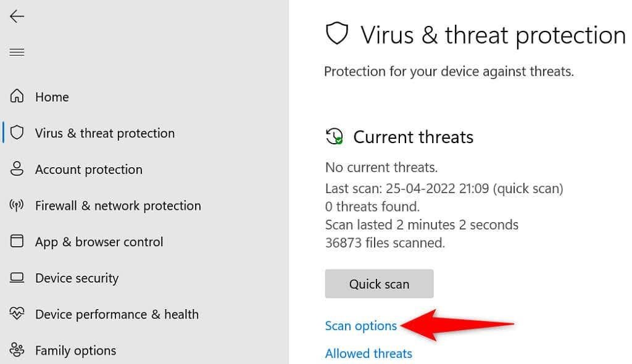The height and width of the screenshot is (364, 632).
Task: Click the Account protection person icon
Action: point(16,169)
